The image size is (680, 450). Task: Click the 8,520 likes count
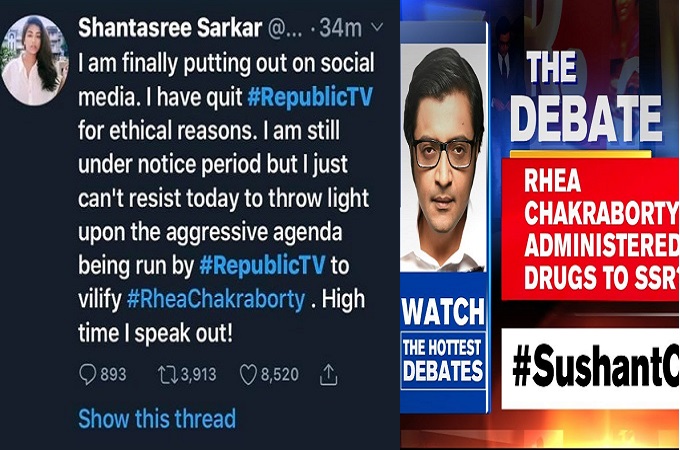280,374
